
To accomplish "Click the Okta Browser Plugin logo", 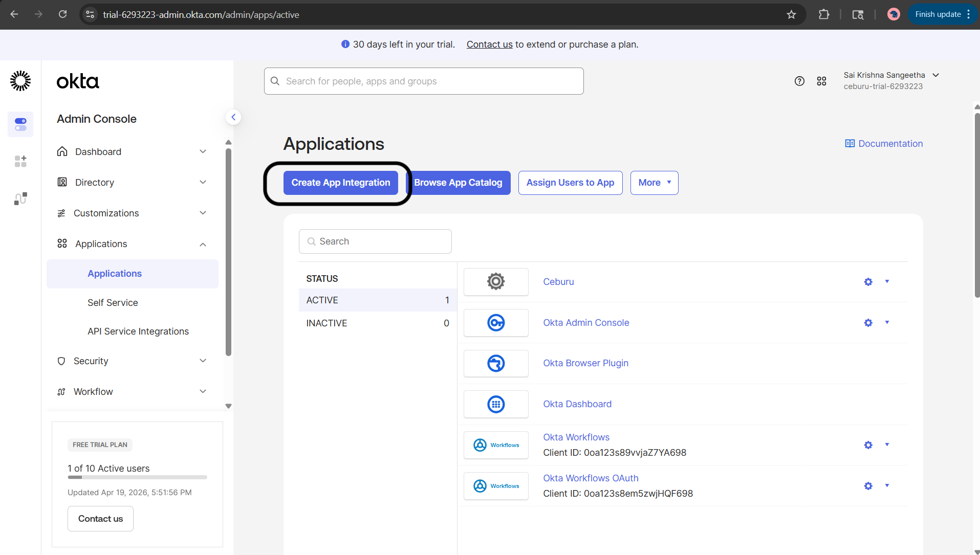I will (x=496, y=363).
